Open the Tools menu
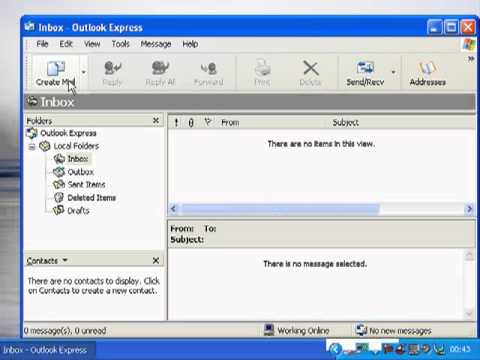This screenshot has height=360, width=480. [120, 44]
